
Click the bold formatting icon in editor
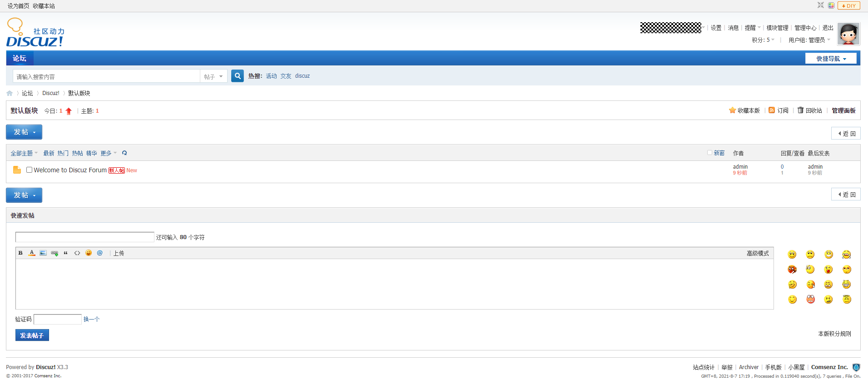(x=20, y=253)
